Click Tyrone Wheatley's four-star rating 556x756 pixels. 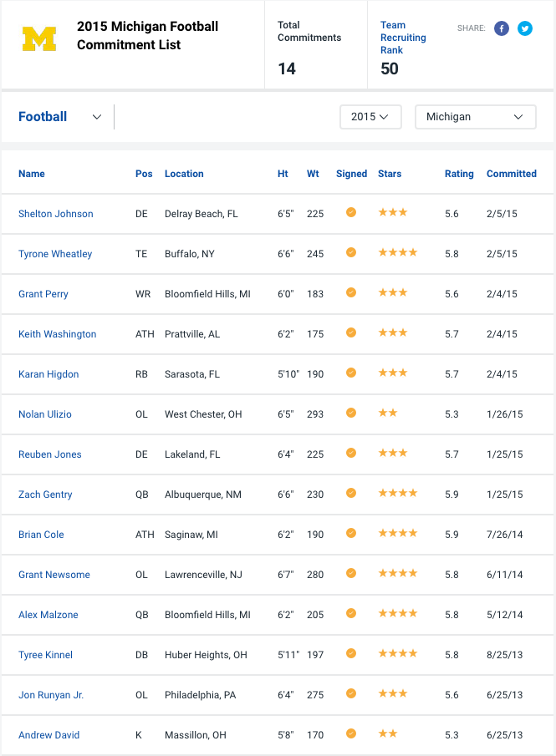398,252
